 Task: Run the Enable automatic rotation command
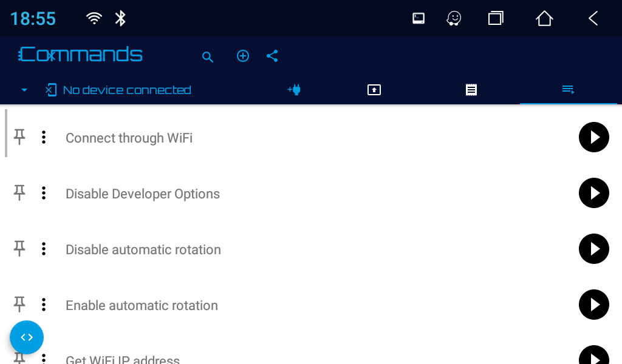pos(593,305)
